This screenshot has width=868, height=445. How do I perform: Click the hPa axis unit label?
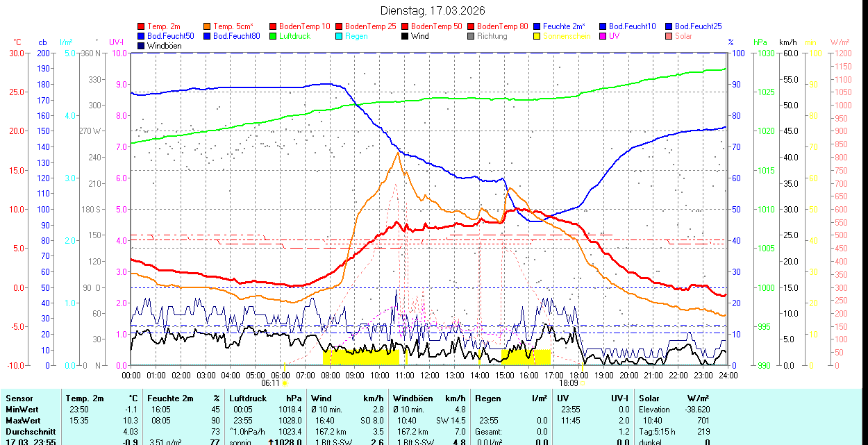pyautogui.click(x=760, y=42)
